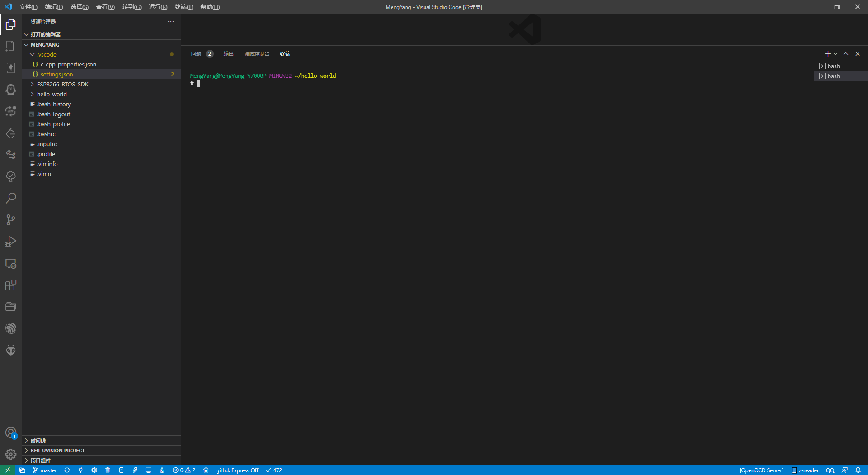
Task: Open settings.json file
Action: [x=101, y=74]
